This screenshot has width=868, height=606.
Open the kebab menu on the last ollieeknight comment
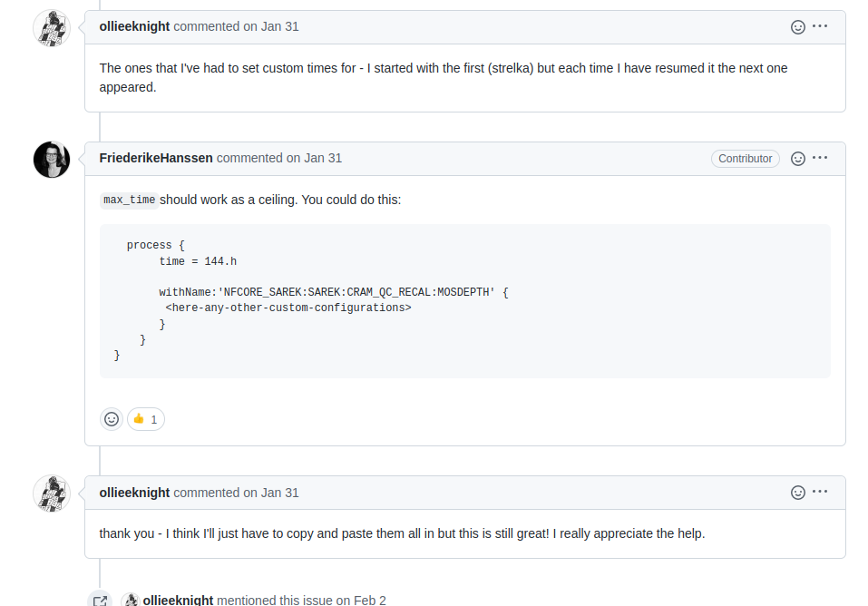click(820, 492)
